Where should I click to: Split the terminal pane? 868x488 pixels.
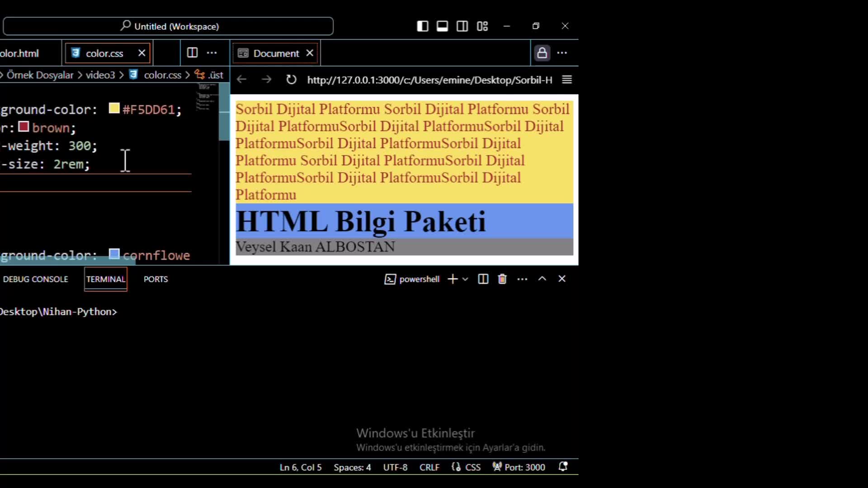[483, 279]
